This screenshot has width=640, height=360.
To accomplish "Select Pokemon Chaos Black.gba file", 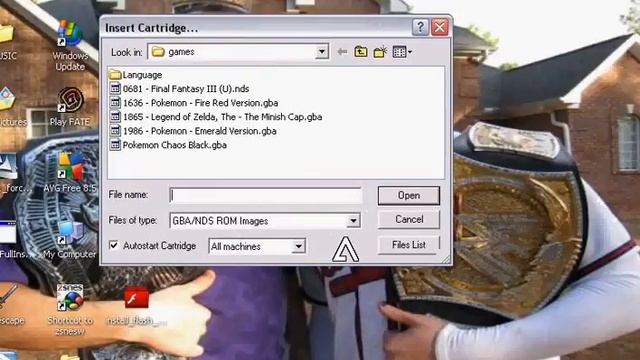I will click(168, 145).
